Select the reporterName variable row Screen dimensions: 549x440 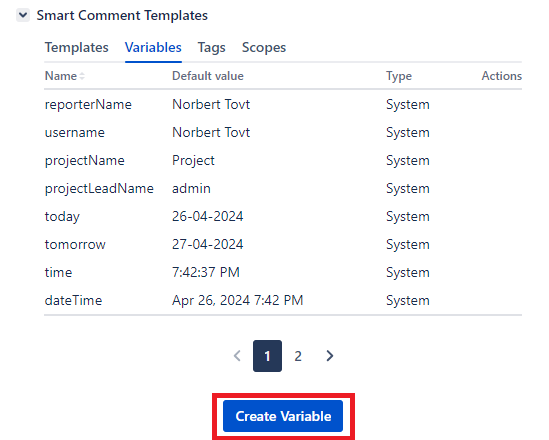[283, 104]
